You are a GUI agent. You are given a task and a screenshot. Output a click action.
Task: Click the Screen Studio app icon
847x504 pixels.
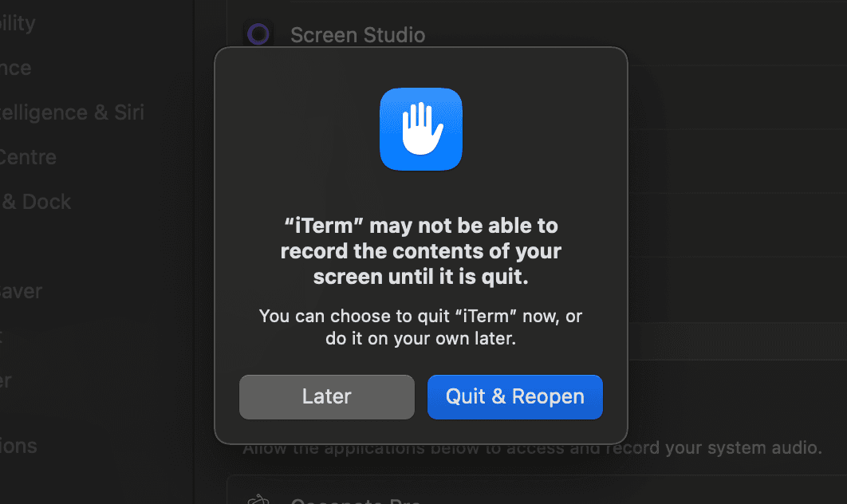(258, 34)
